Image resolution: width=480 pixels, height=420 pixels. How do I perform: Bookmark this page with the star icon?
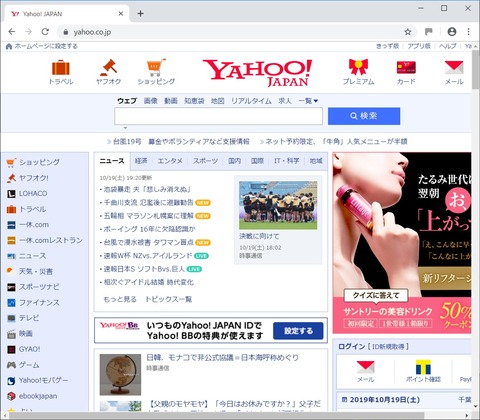[x=408, y=32]
